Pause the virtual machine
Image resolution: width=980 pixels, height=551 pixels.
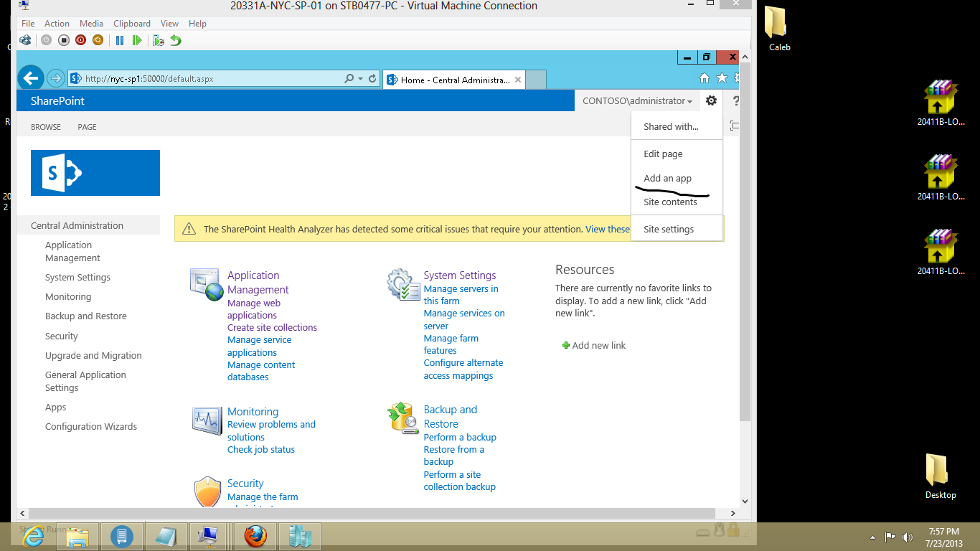click(x=120, y=40)
